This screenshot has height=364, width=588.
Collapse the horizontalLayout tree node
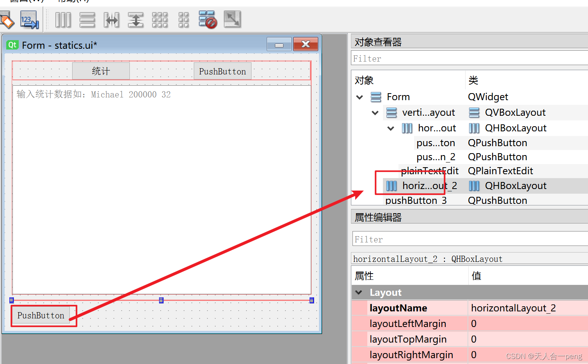click(390, 128)
